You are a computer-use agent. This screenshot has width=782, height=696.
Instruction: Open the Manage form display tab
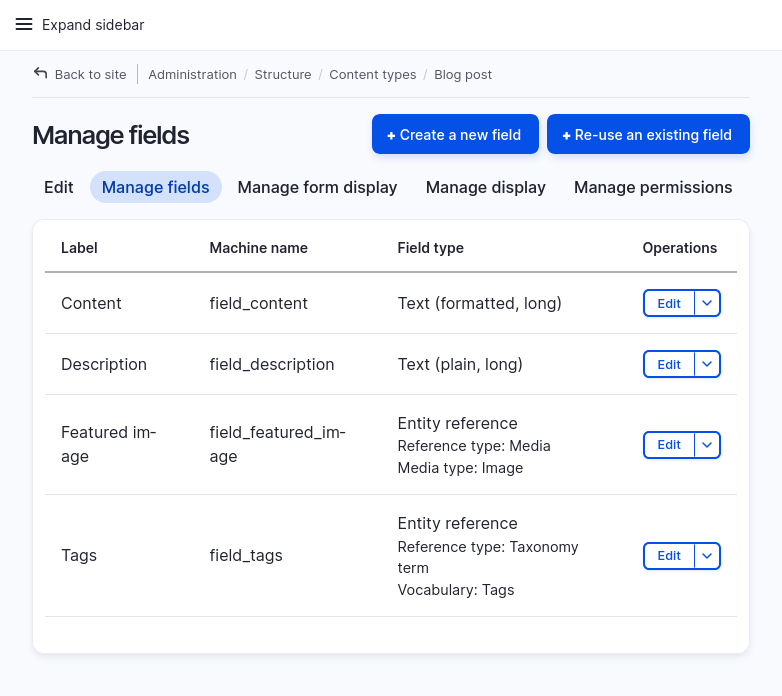click(317, 187)
